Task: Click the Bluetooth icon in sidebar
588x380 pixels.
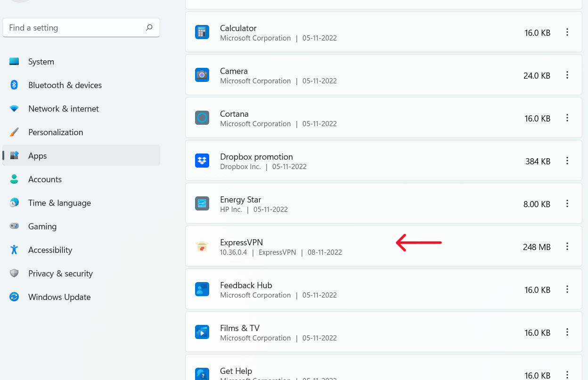Action: pos(14,85)
